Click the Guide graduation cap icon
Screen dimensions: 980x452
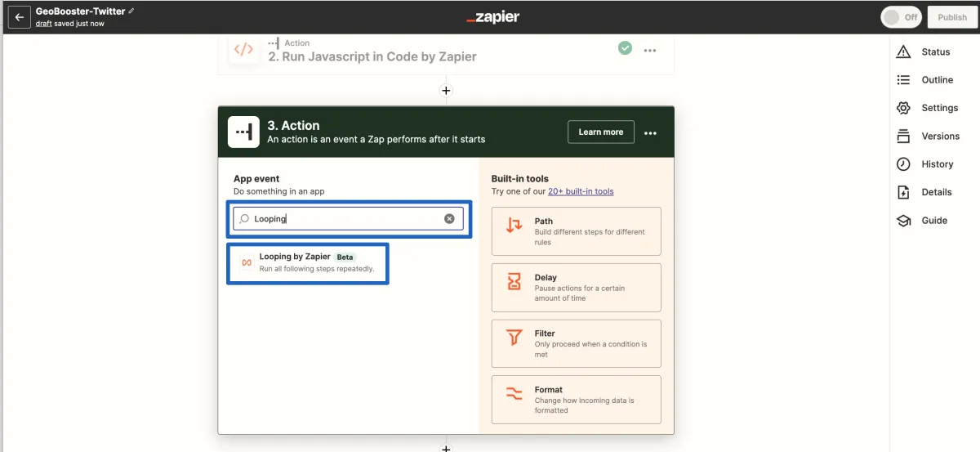pyautogui.click(x=903, y=221)
